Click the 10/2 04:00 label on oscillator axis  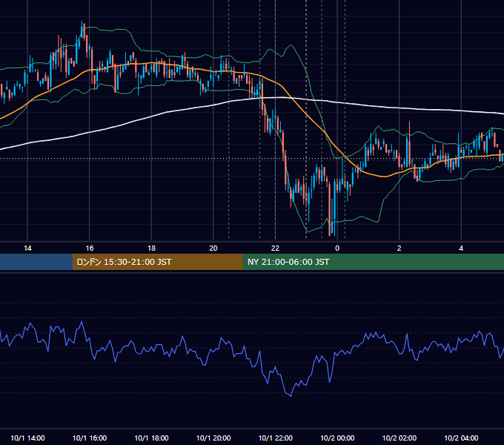coord(461,438)
